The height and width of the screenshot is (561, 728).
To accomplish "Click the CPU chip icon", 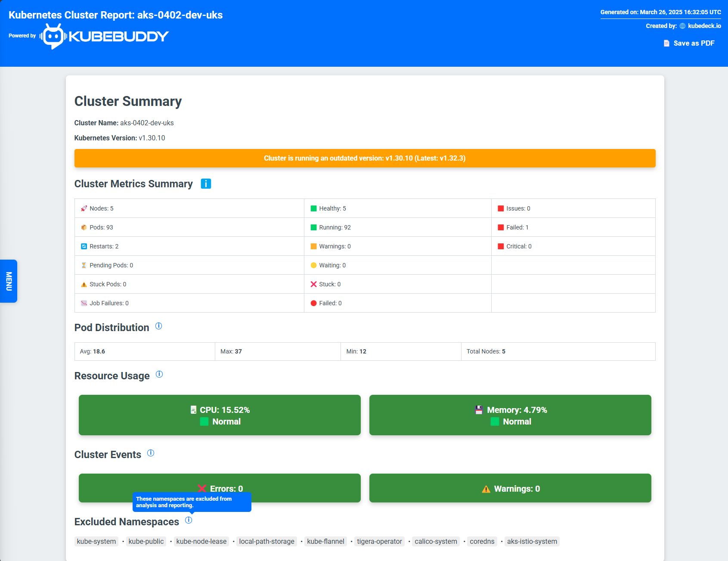I will coord(193,410).
